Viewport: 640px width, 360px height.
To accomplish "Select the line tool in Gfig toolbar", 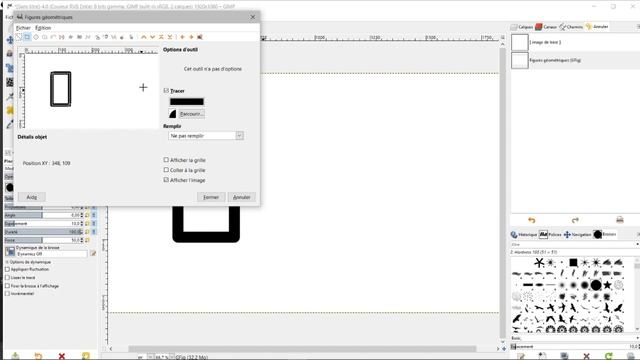I will click(19, 37).
